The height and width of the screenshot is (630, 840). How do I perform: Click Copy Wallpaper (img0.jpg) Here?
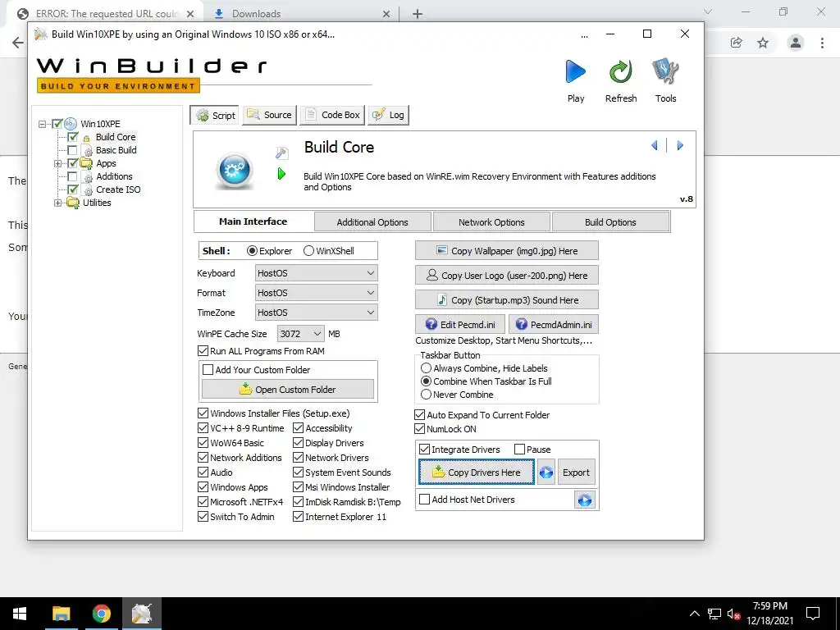tap(507, 251)
